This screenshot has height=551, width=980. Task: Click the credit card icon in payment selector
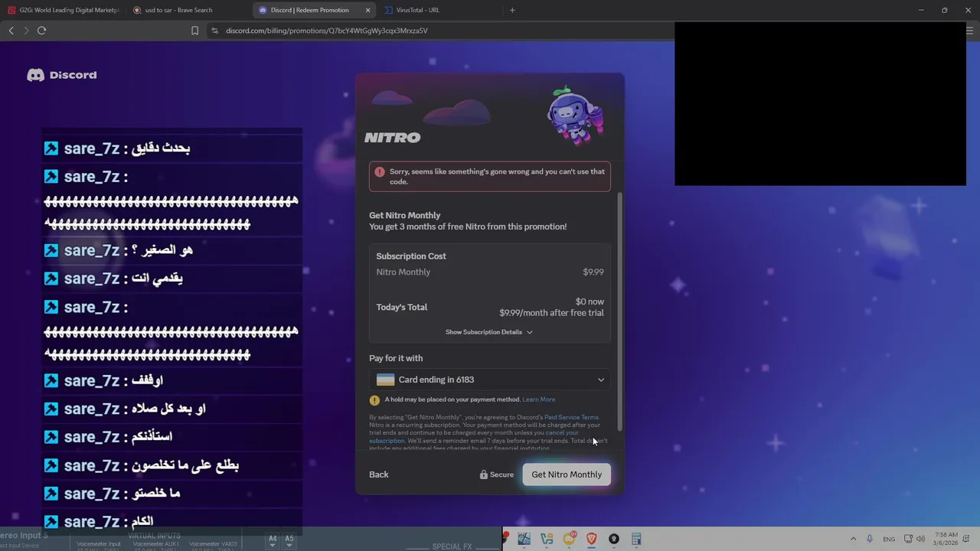(385, 380)
